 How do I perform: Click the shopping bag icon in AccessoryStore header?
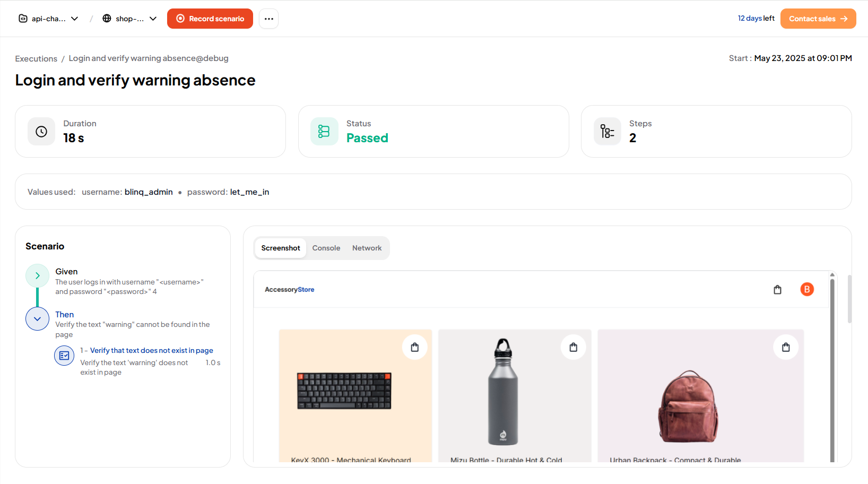tap(777, 290)
